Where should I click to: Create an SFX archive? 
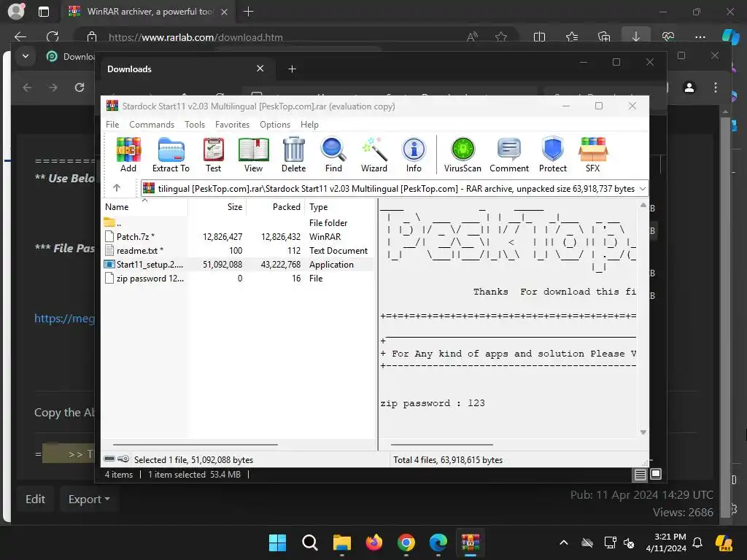(592, 155)
